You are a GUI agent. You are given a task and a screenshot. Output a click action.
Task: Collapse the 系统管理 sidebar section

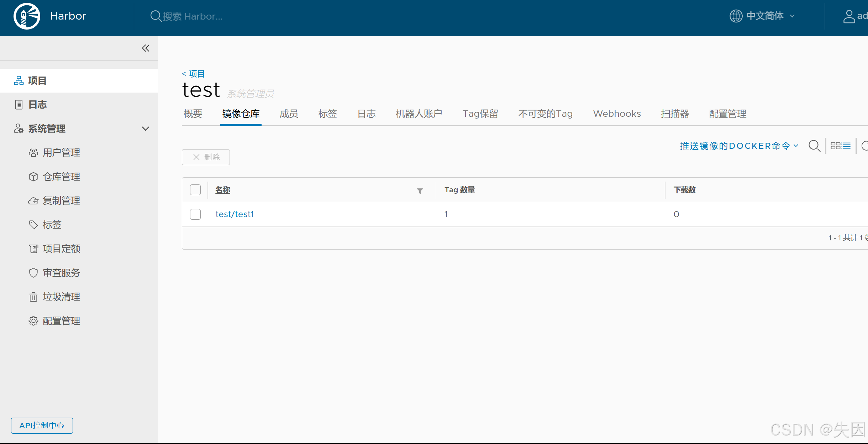pyautogui.click(x=145, y=129)
